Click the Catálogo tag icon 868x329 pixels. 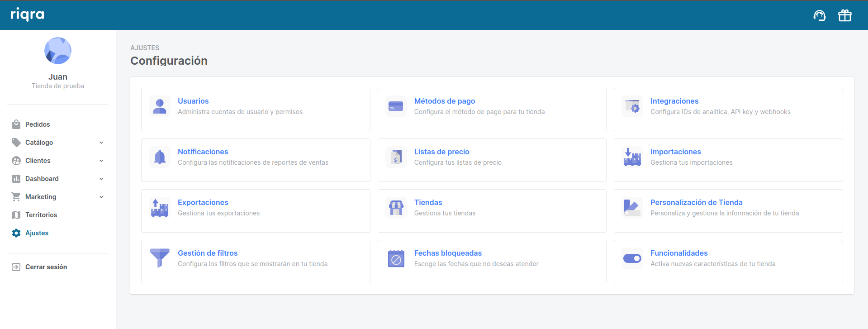point(16,143)
